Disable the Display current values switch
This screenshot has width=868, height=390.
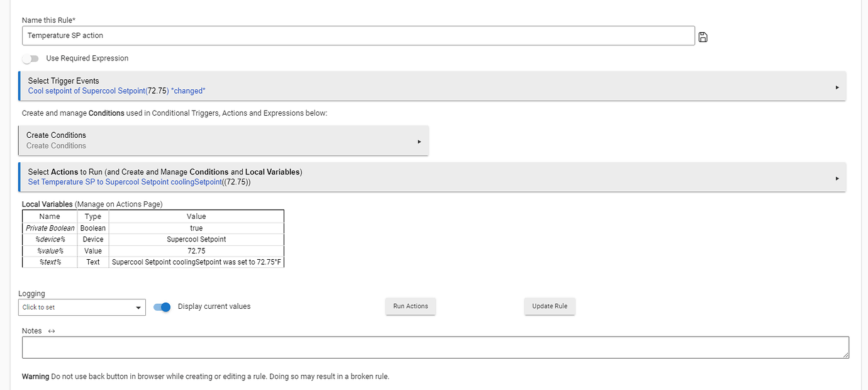point(162,307)
